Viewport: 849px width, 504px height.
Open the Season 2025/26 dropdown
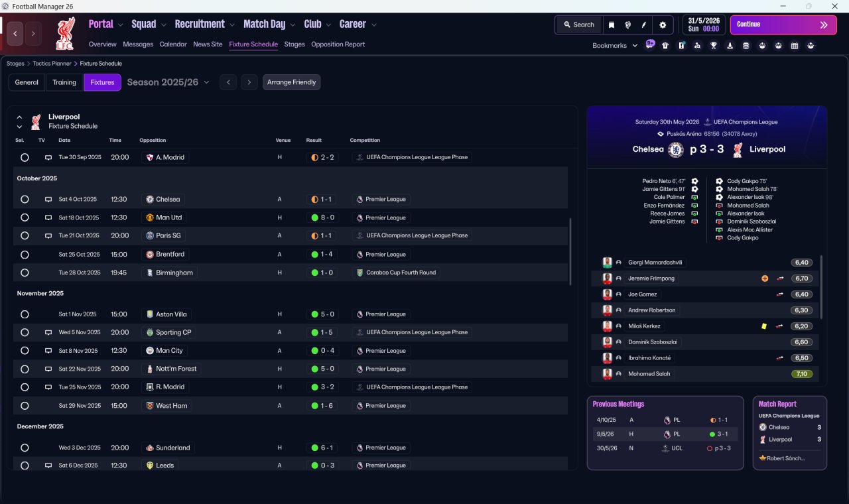tap(168, 82)
